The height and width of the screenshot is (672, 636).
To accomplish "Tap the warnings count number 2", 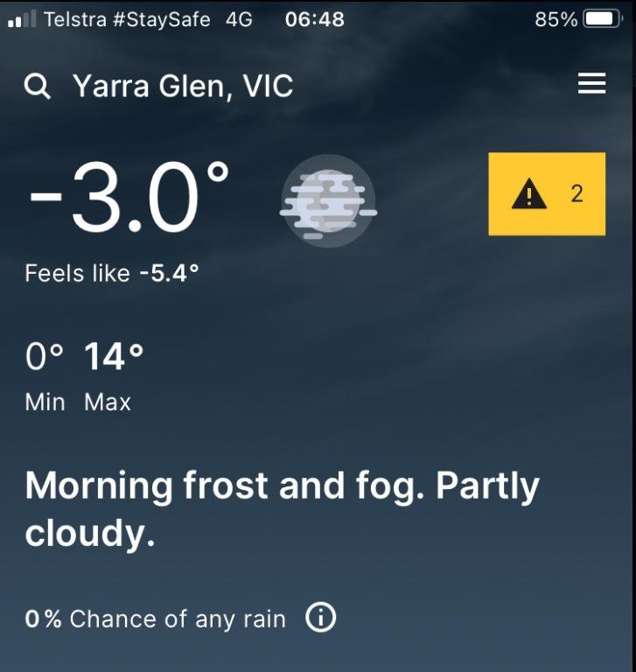I will tap(577, 193).
